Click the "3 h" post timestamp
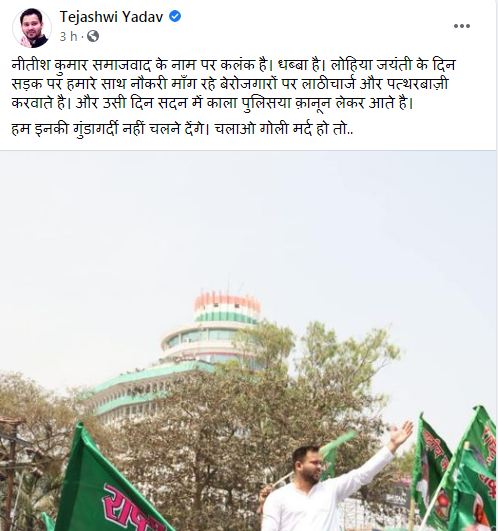The height and width of the screenshot is (531, 498). point(68,36)
